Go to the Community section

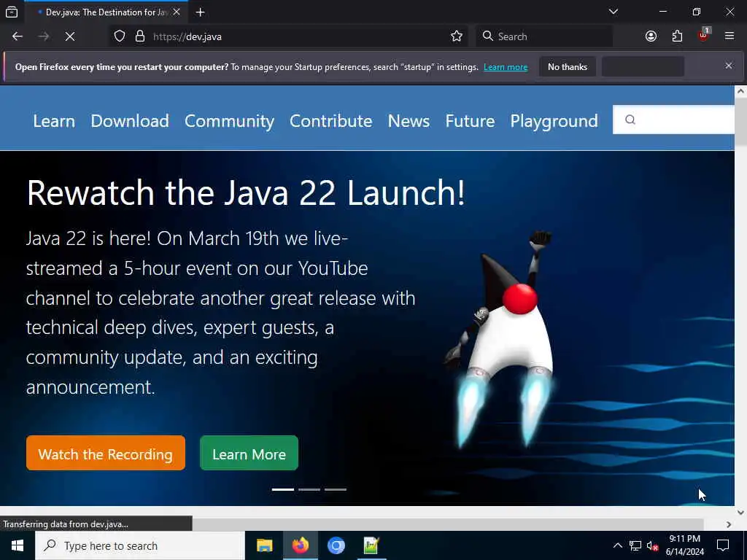tap(229, 121)
